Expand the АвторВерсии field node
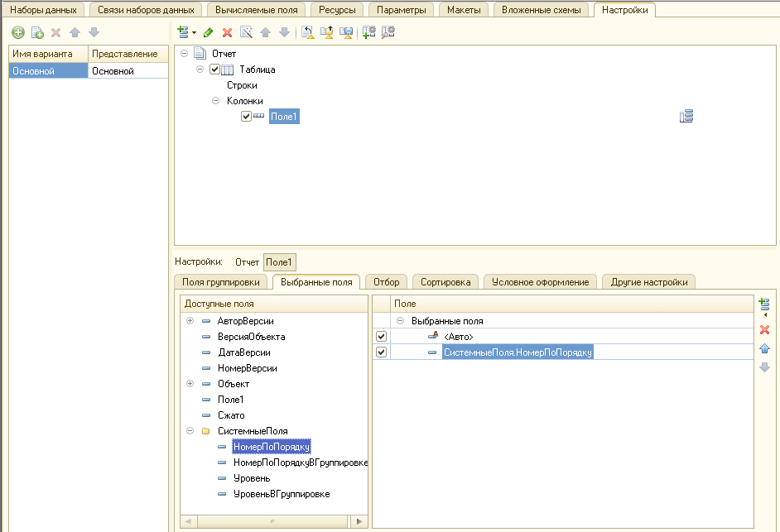 pyautogui.click(x=190, y=321)
